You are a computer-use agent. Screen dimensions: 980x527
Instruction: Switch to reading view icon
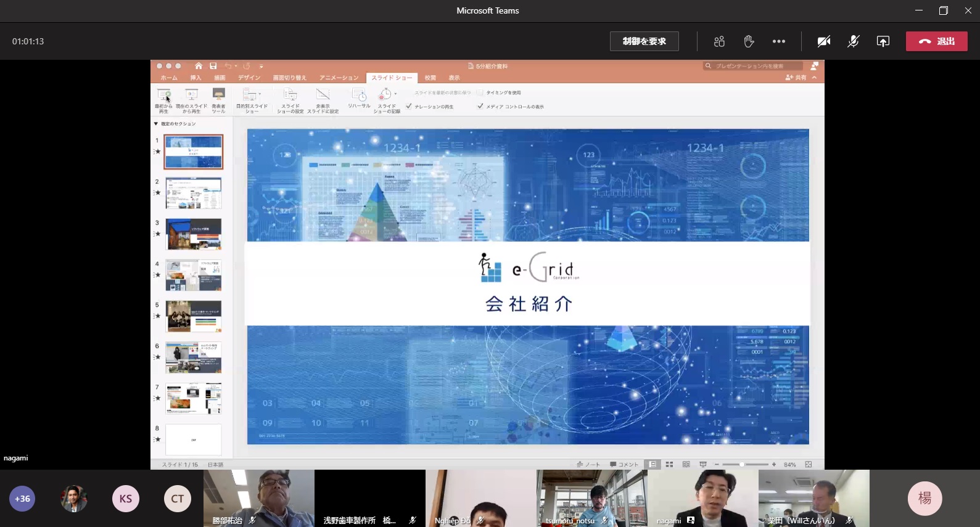click(686, 464)
